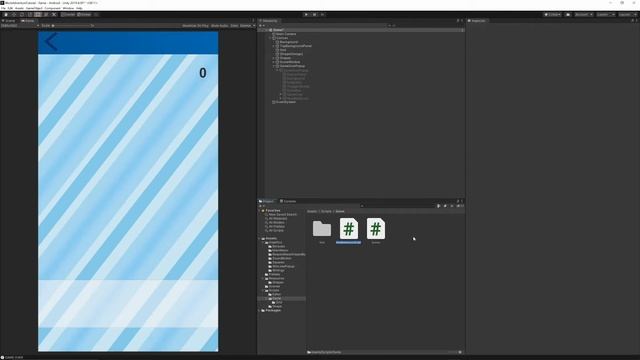Open the Layers dropdown

pyautogui.click(x=606, y=15)
